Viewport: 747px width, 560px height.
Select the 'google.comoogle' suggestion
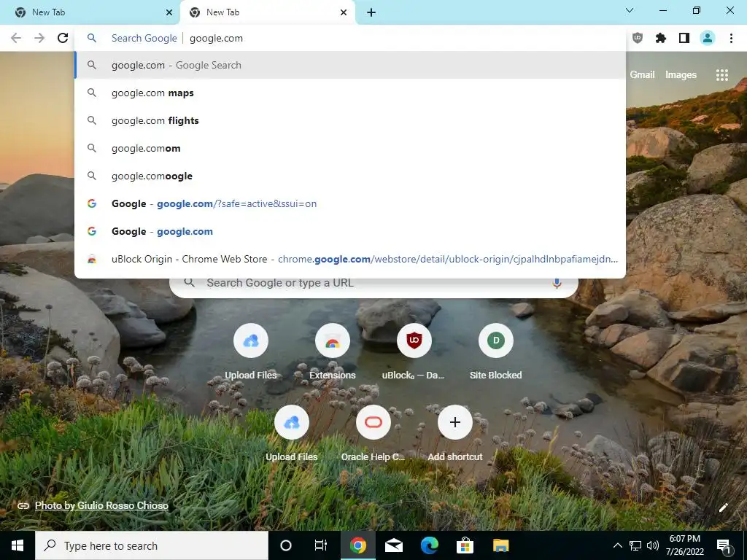(x=350, y=176)
